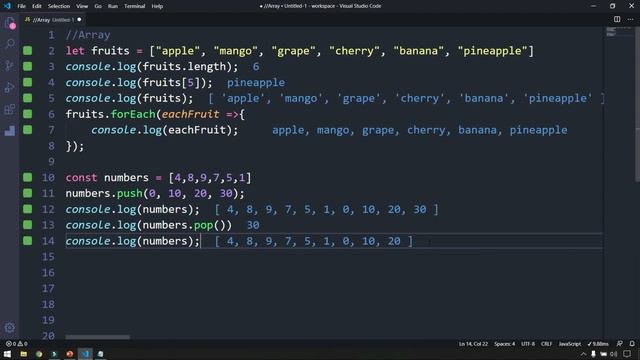
Task: Click the VS Code logo in title bar
Action: pyautogui.click(x=7, y=6)
